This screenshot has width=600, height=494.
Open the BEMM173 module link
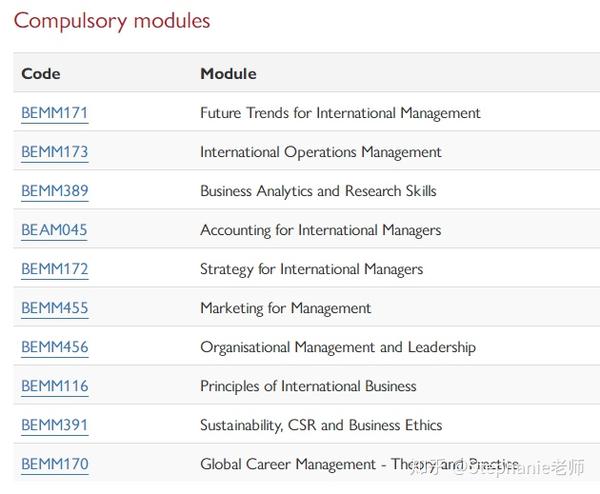coord(55,152)
